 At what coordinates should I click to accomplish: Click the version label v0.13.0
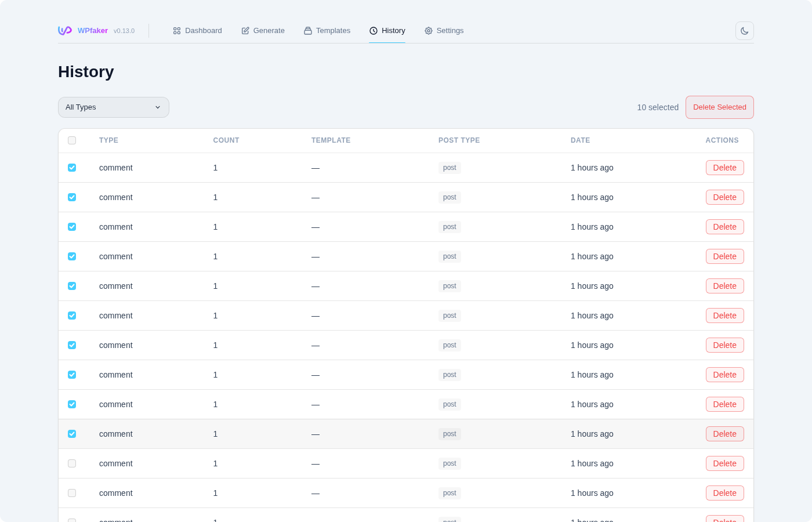(124, 31)
